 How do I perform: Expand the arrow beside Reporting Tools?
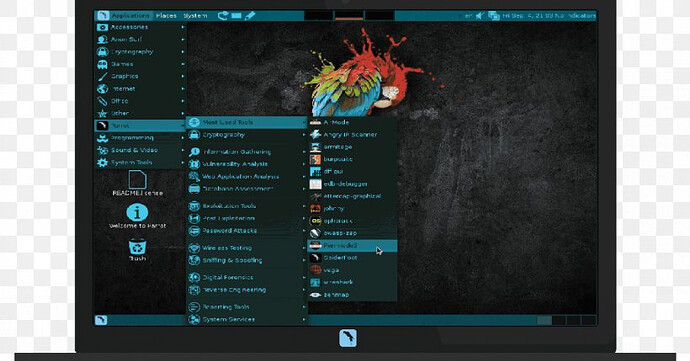pyautogui.click(x=304, y=307)
